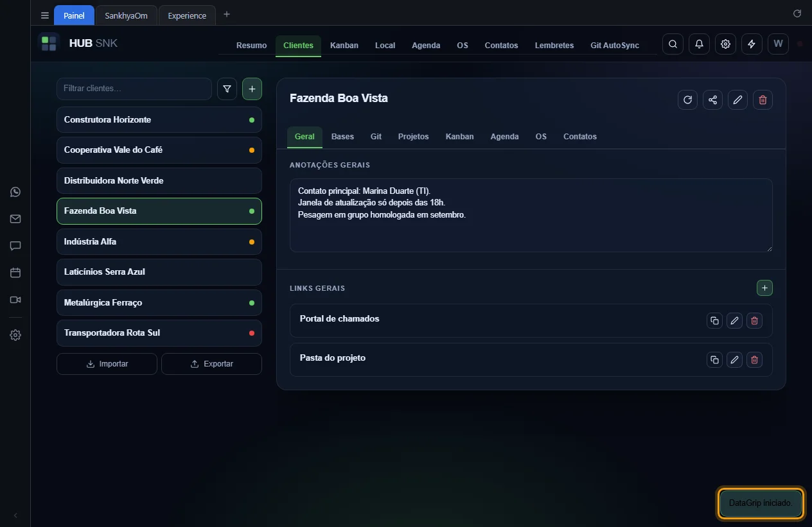
Task: Open search with the magnifier icon in the header
Action: (673, 44)
